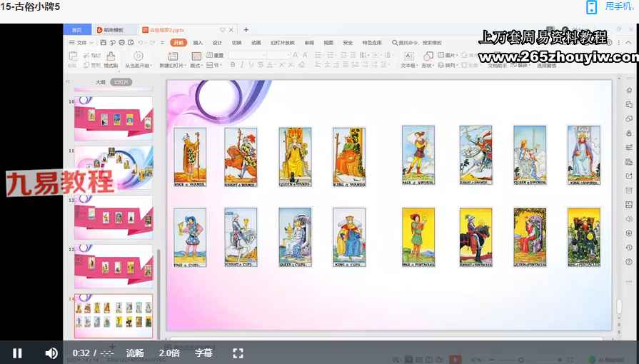Click the King of Pentacles card

click(x=583, y=237)
